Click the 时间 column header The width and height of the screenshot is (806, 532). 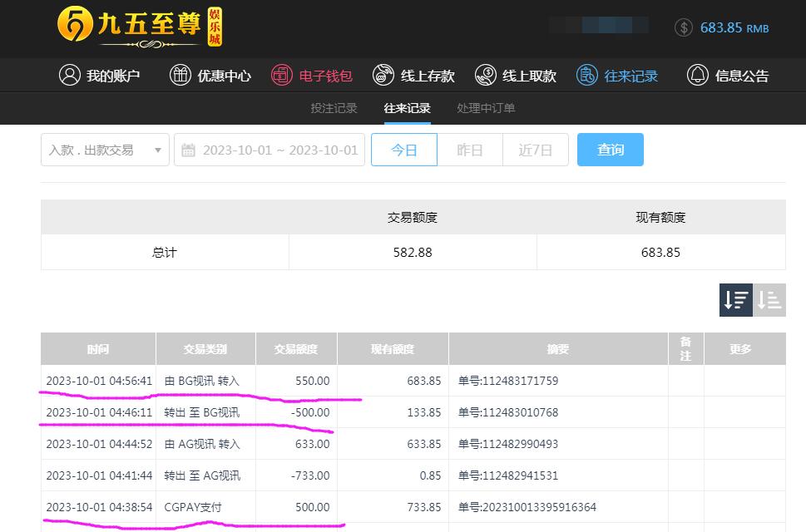98,348
